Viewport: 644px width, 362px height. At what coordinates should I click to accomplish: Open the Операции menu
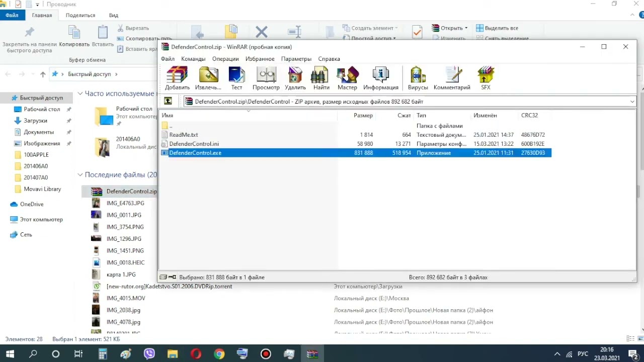(225, 59)
